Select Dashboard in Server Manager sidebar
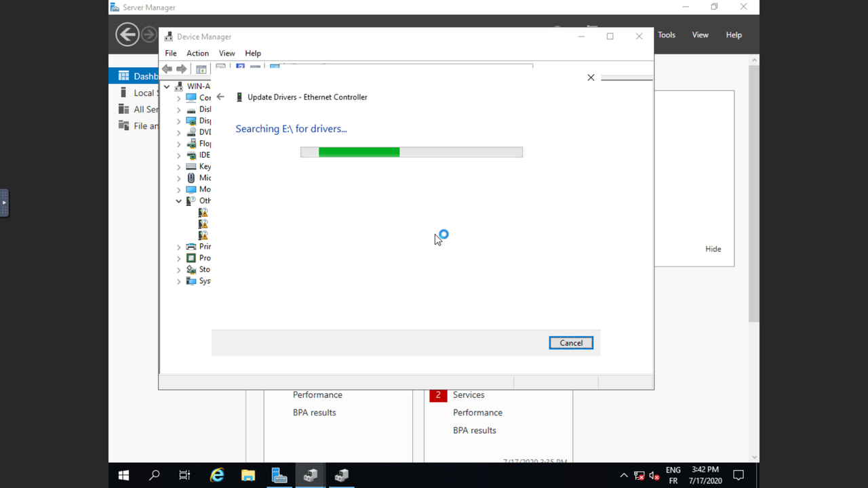This screenshot has width=868, height=488. click(x=134, y=76)
